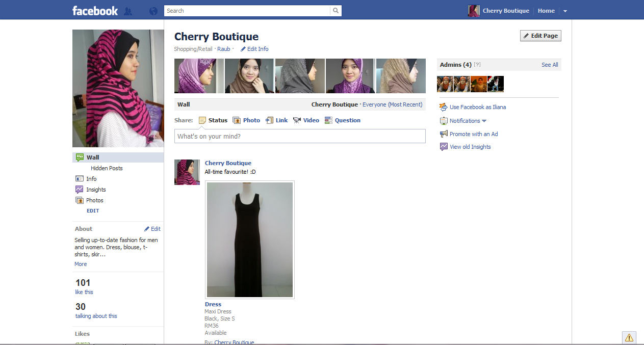Open the third grey hijab photo thumbnail
The height and width of the screenshot is (345, 644).
[x=300, y=76]
